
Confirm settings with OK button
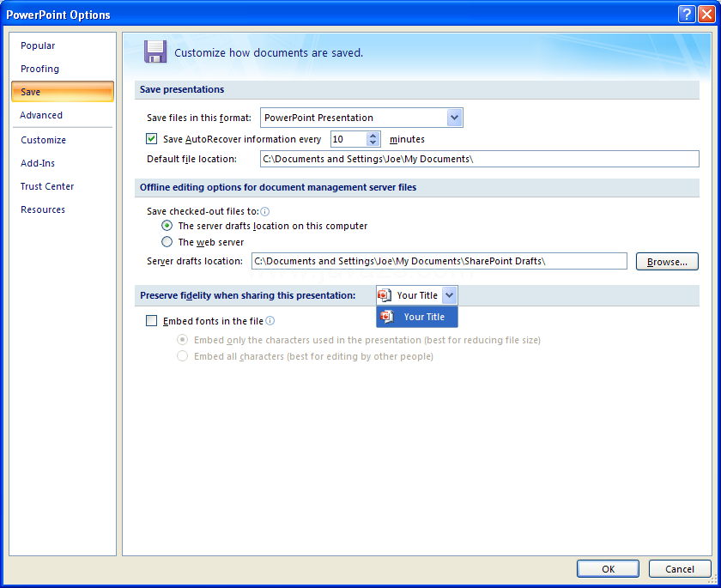[x=608, y=569]
